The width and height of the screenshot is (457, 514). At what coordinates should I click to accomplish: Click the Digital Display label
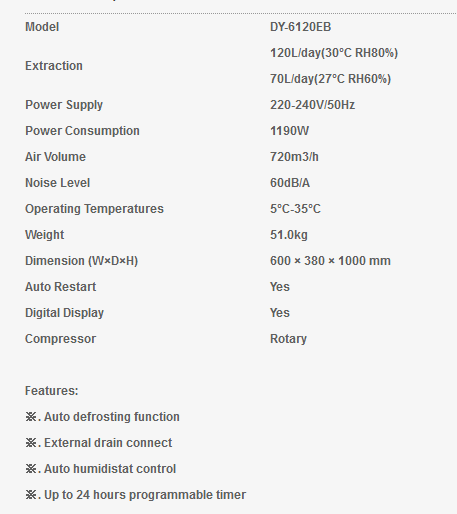coord(64,313)
